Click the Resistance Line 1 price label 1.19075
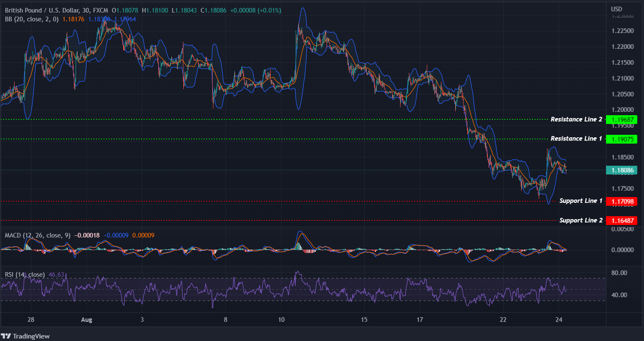The image size is (644, 341). [x=622, y=139]
